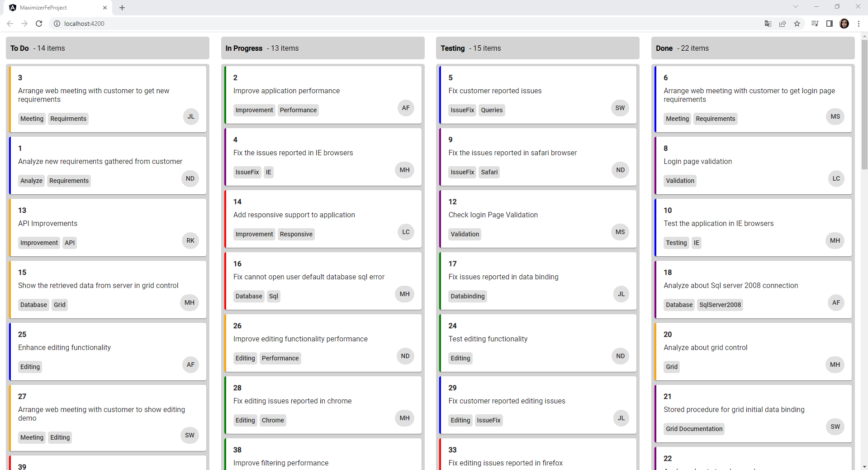Open a new browser tab
Screen dimensions: 868x470
pos(122,7)
